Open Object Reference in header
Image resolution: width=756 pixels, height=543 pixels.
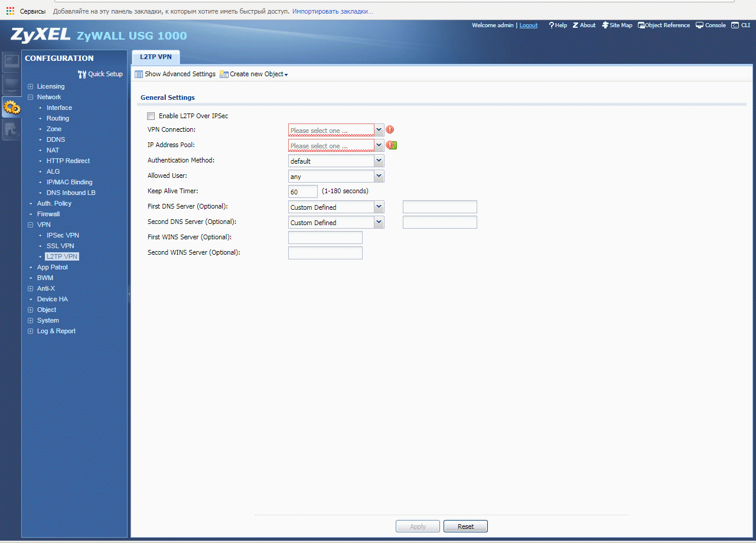664,25
